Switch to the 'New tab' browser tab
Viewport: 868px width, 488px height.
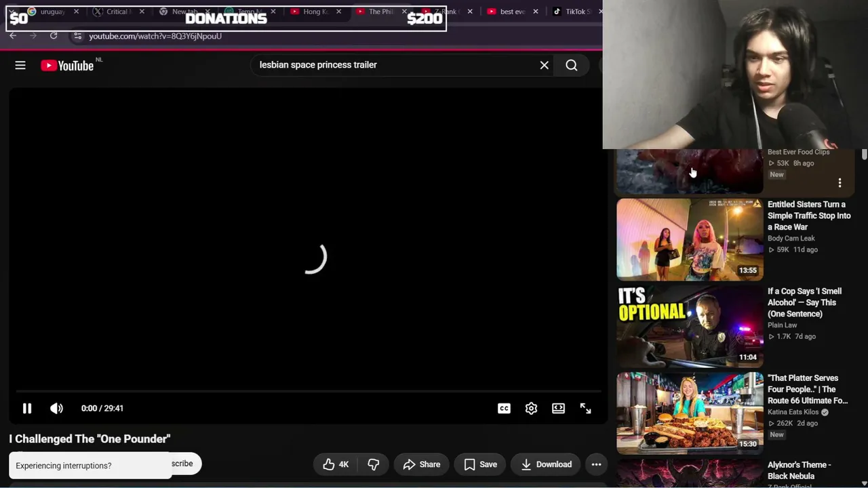(x=184, y=12)
